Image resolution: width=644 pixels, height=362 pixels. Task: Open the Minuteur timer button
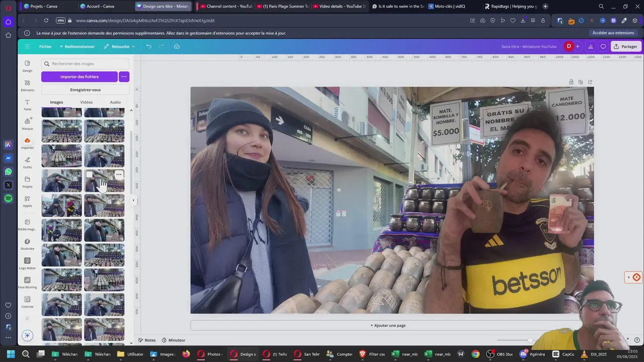pyautogui.click(x=174, y=340)
